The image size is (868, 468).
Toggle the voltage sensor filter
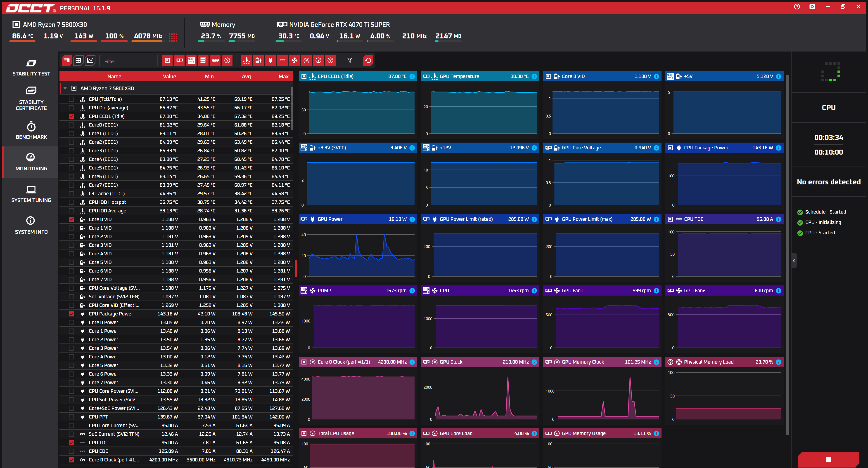click(x=259, y=61)
